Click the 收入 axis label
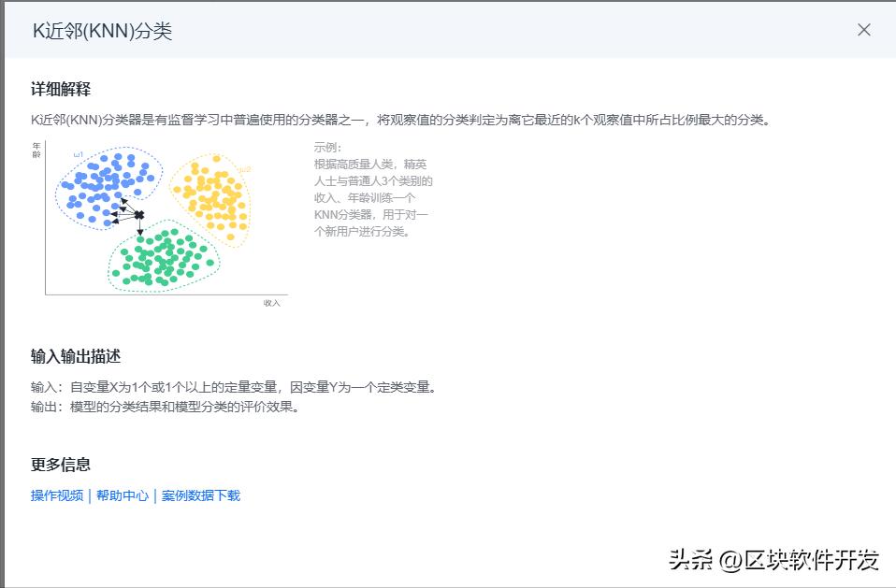The image size is (896, 588). pyautogui.click(x=272, y=302)
